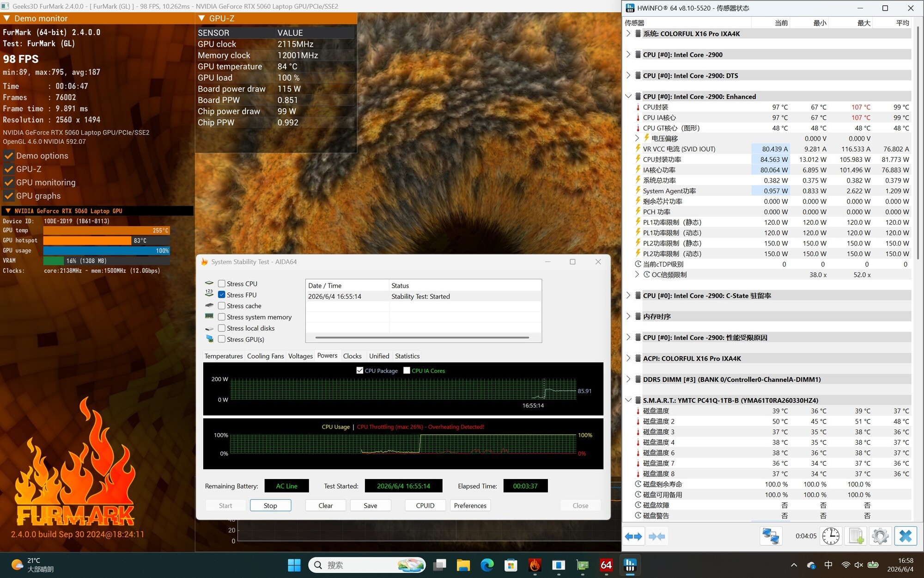The image size is (924, 578).
Task: Open File Explorer from taskbar
Action: click(463, 565)
